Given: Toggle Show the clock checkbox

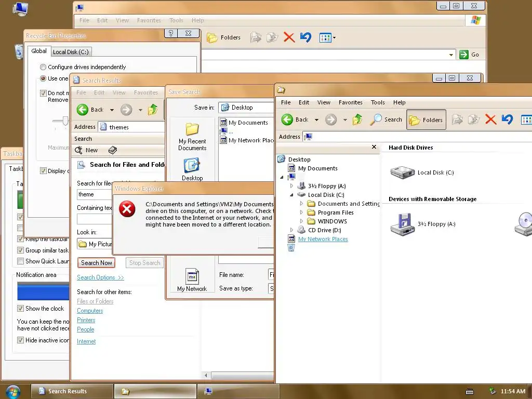Looking at the screenshot, I should (x=20, y=309).
